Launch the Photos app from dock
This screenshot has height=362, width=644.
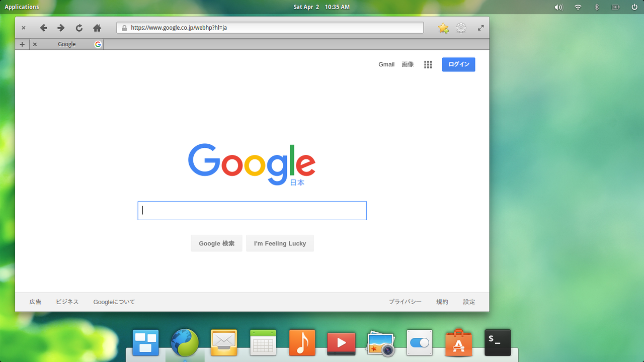[381, 343]
